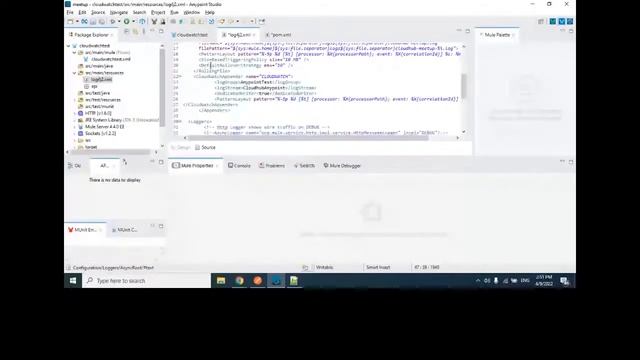Screen dimensions: 640x360
Task: Click the New toolbar icon
Action: tap(71, 21)
